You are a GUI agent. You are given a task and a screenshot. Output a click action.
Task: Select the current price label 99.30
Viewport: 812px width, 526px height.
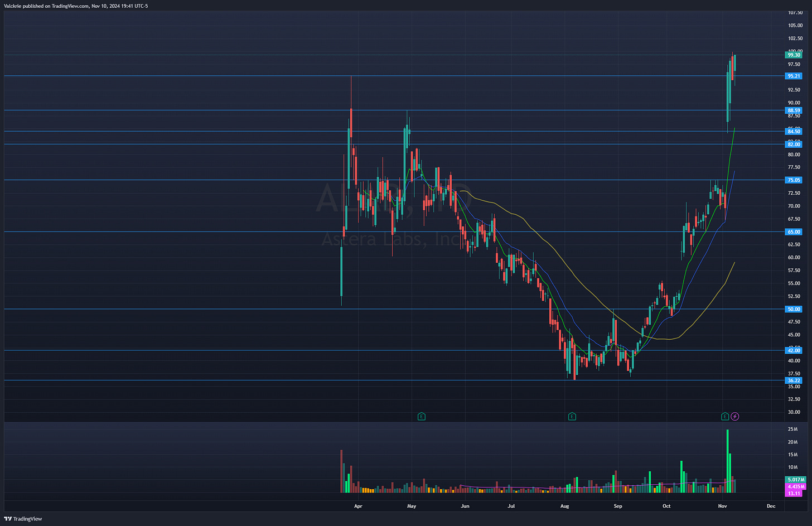(x=793, y=55)
